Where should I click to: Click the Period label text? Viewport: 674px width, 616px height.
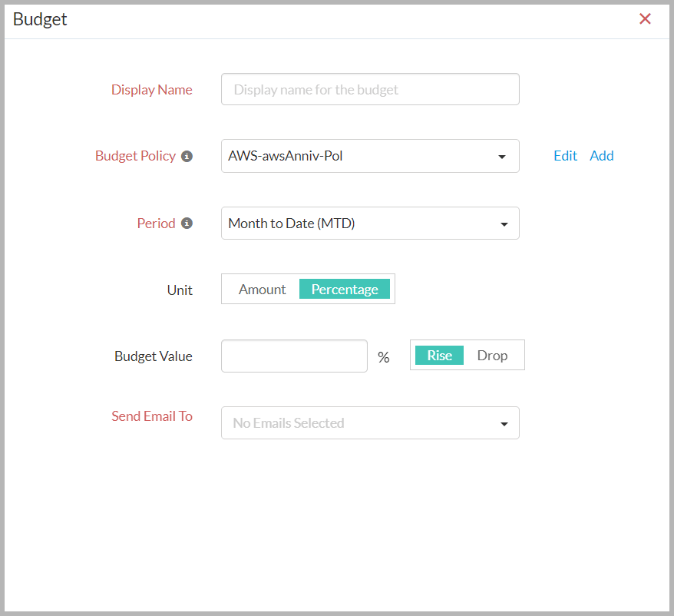coord(156,224)
